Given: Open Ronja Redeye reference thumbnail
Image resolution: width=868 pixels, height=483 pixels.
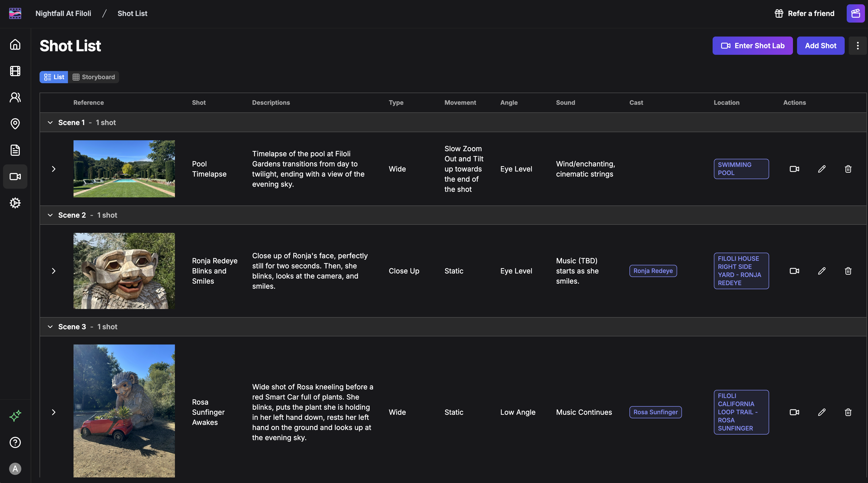Looking at the screenshot, I should (124, 271).
